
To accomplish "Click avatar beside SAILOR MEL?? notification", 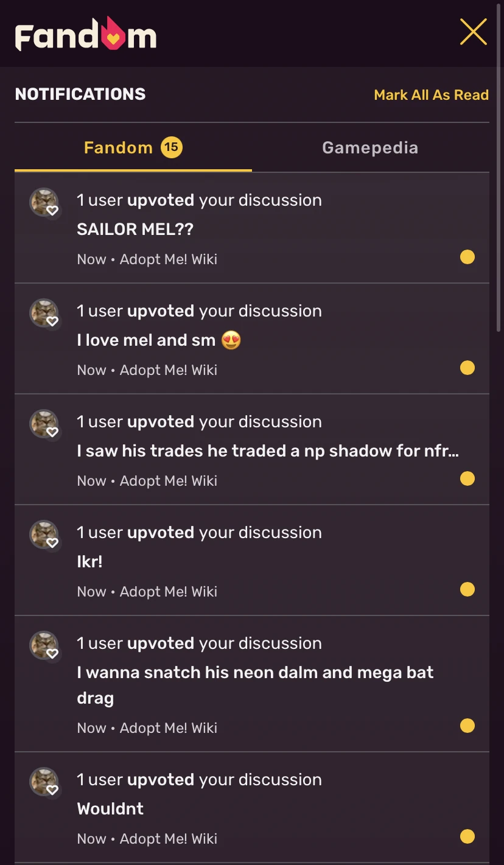I will click(x=44, y=203).
